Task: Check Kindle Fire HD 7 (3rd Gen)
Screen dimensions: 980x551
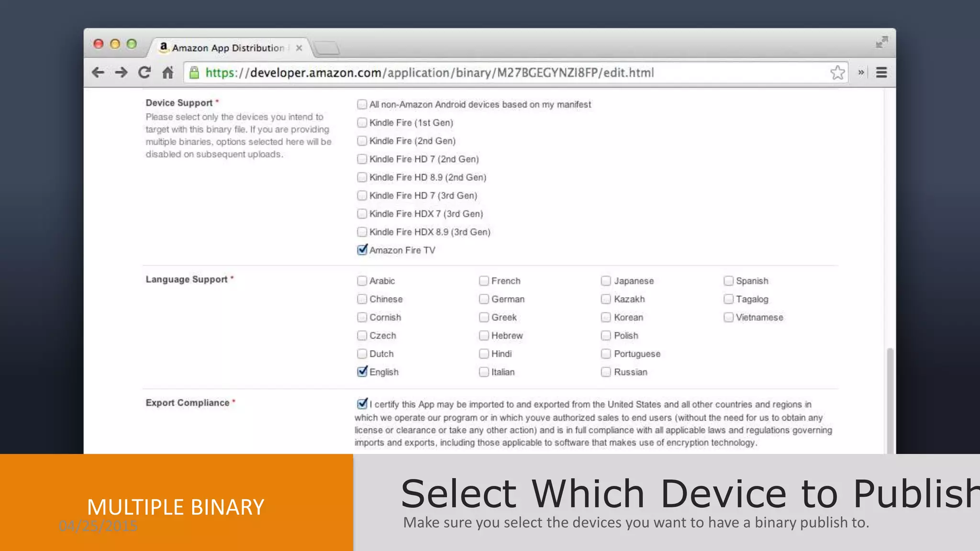Action: click(x=362, y=195)
